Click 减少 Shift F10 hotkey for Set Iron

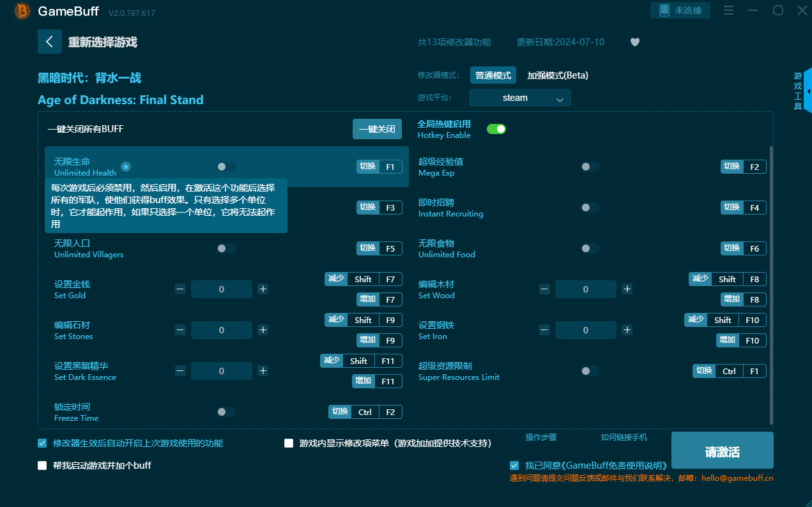click(x=725, y=320)
